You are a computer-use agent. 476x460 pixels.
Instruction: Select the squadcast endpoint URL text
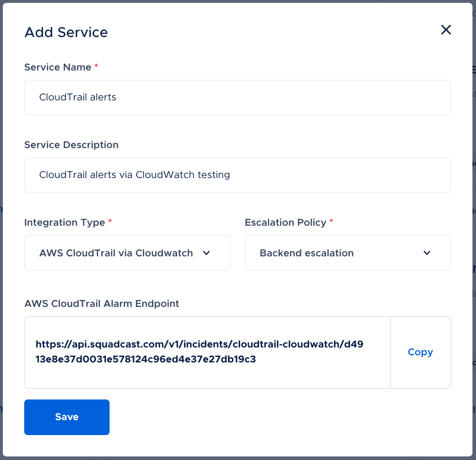tap(199, 352)
